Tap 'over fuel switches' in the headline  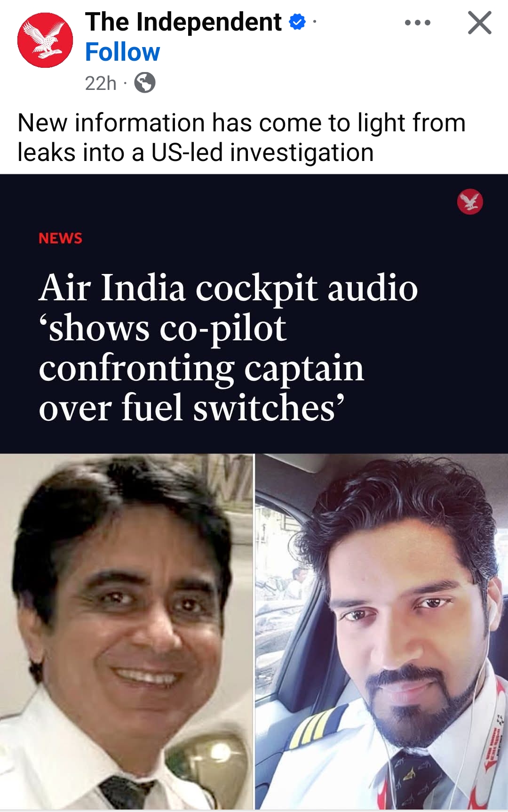(x=192, y=408)
